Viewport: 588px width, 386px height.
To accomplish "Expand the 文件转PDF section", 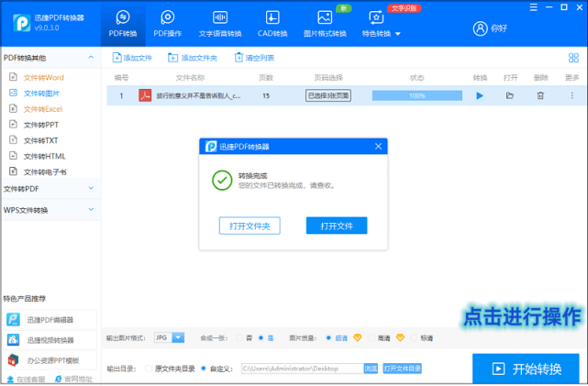I will click(91, 188).
